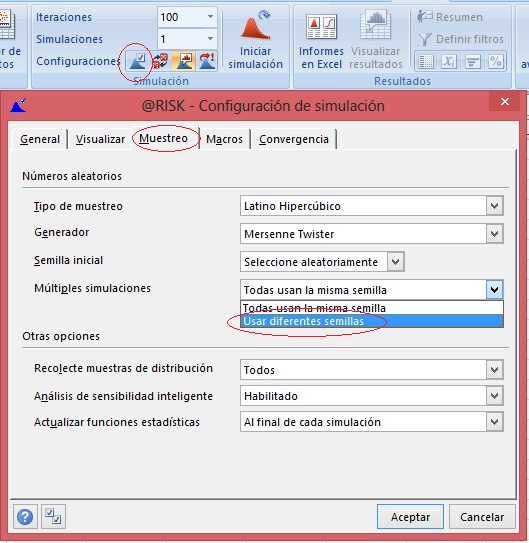Image resolution: width=529 pixels, height=543 pixels.
Task: Select 'Todas usan la misma semilla' list option
Action: point(372,308)
